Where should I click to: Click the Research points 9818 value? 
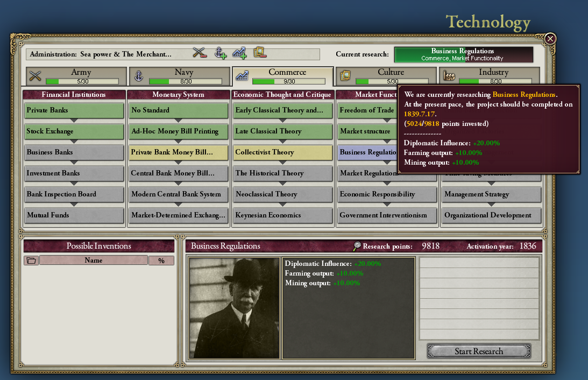pyautogui.click(x=430, y=246)
